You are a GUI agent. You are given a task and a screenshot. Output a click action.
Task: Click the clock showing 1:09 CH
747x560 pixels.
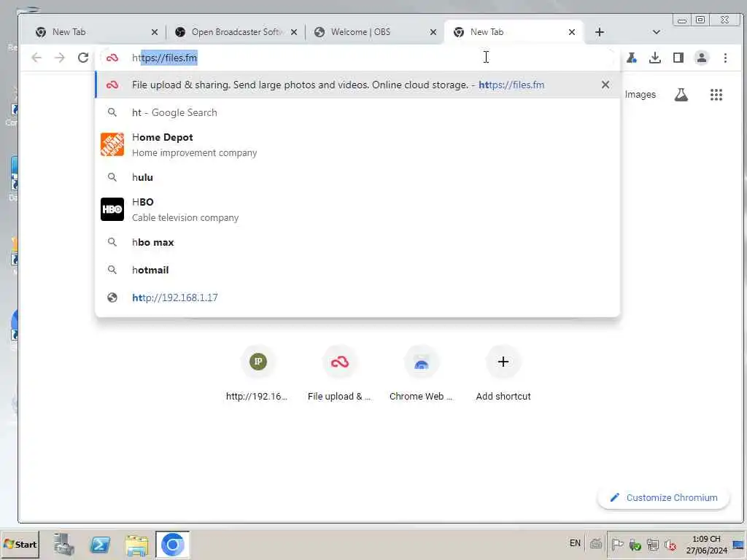pos(706,544)
